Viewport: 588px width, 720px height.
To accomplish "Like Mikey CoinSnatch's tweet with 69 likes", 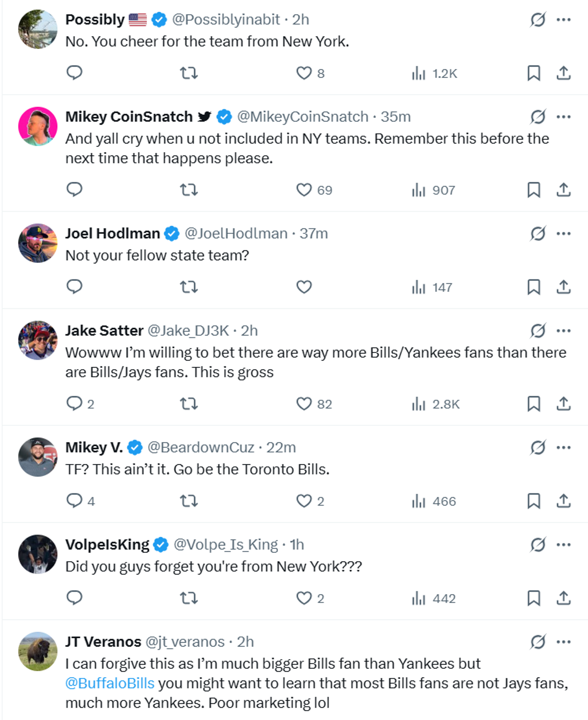I will 304,190.
